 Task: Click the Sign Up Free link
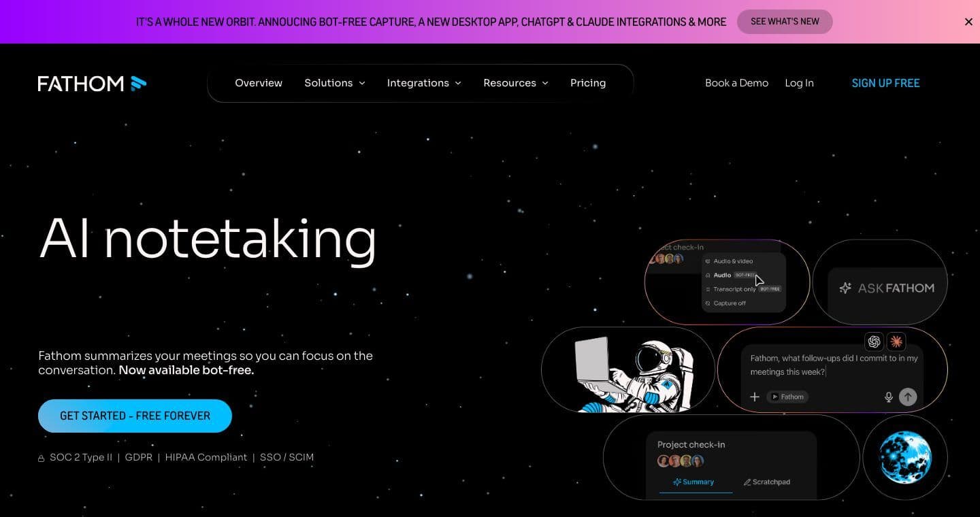[885, 83]
